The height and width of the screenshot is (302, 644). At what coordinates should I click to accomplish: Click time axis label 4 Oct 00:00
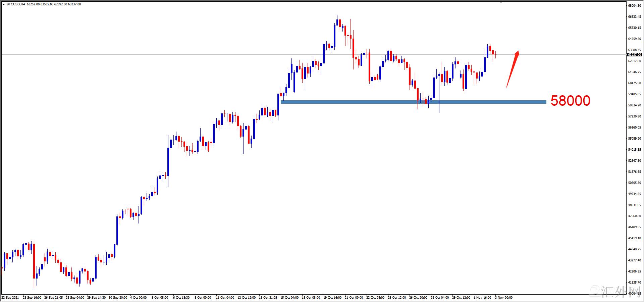point(138,298)
